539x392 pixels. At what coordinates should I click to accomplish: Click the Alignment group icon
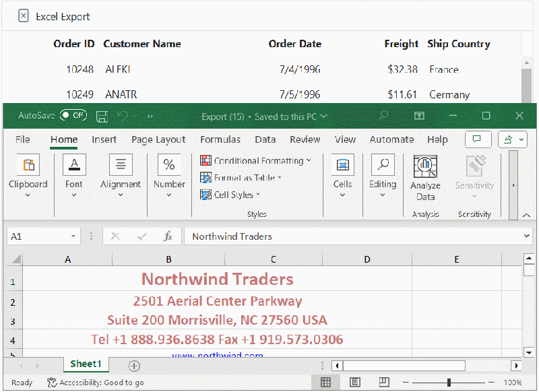pos(120,164)
